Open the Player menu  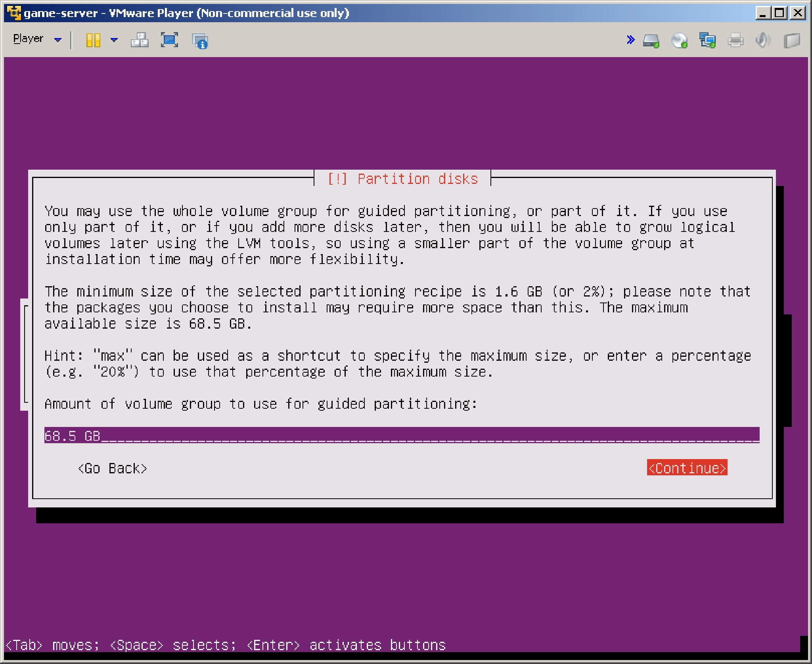(28, 39)
